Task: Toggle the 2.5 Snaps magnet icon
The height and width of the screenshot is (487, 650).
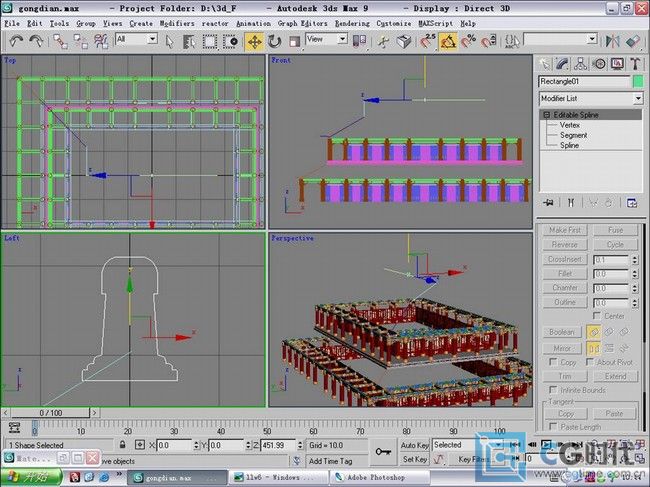Action: click(428, 41)
